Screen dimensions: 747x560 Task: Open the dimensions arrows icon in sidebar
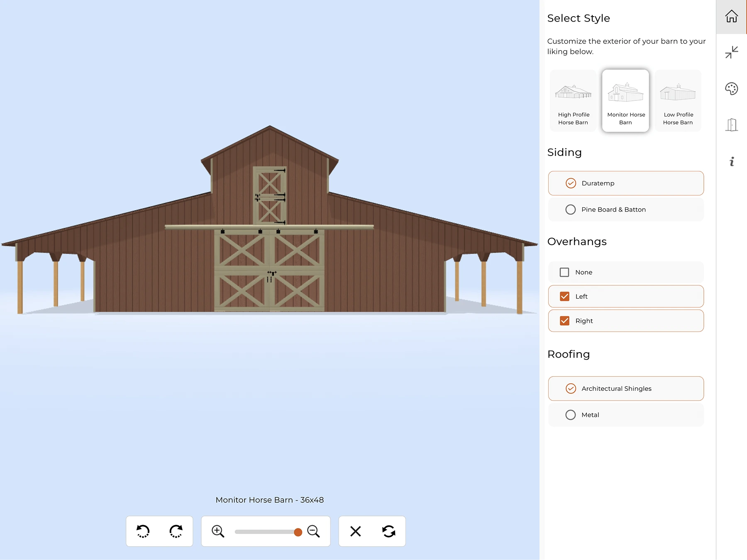tap(731, 52)
